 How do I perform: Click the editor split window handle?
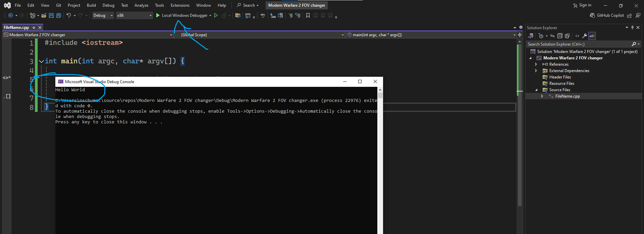520,35
